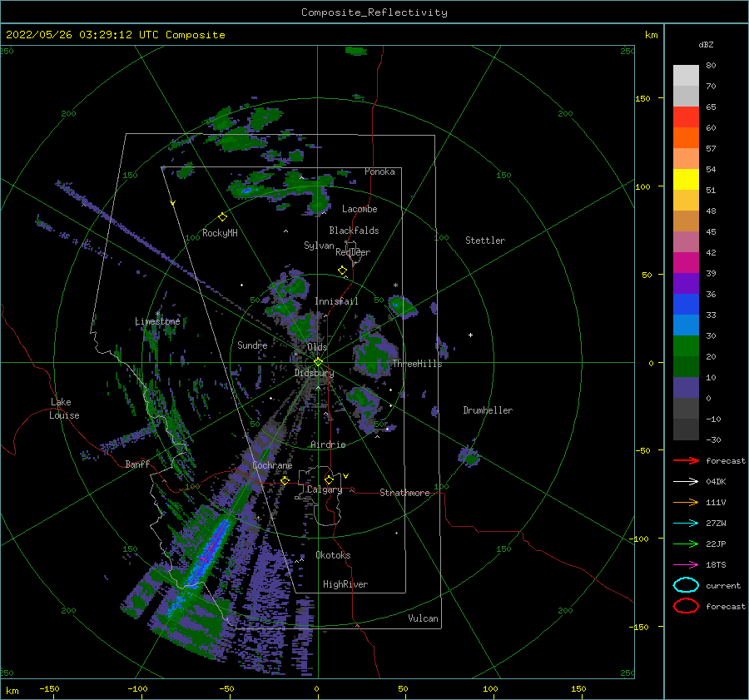Click the yellow marker near Cochrane

[285, 480]
